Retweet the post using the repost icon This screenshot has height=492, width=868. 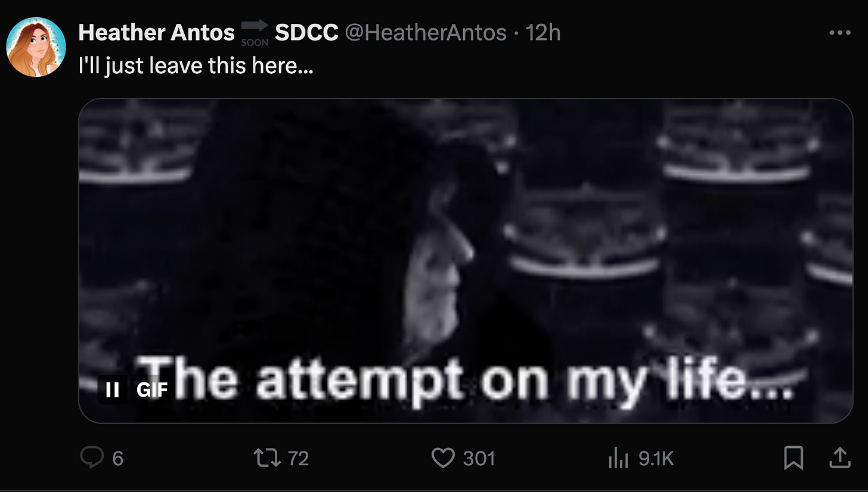[266, 457]
